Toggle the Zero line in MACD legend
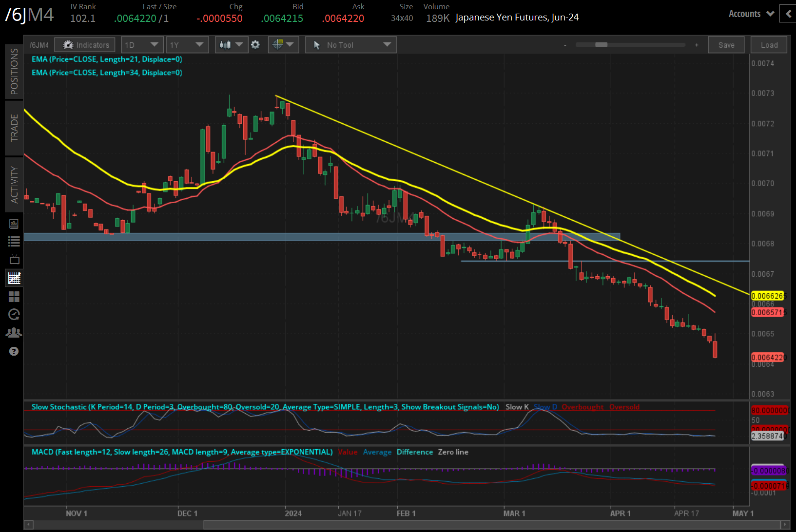796x532 pixels. coord(453,452)
